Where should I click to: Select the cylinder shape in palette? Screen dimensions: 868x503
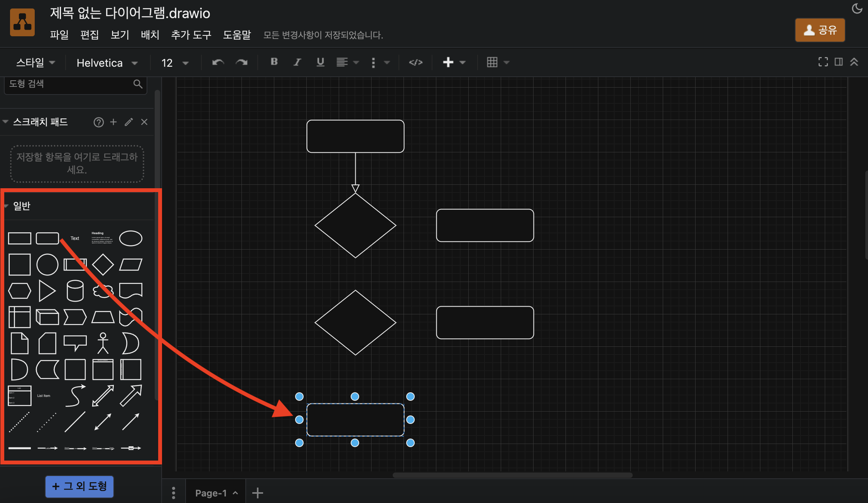click(x=75, y=291)
